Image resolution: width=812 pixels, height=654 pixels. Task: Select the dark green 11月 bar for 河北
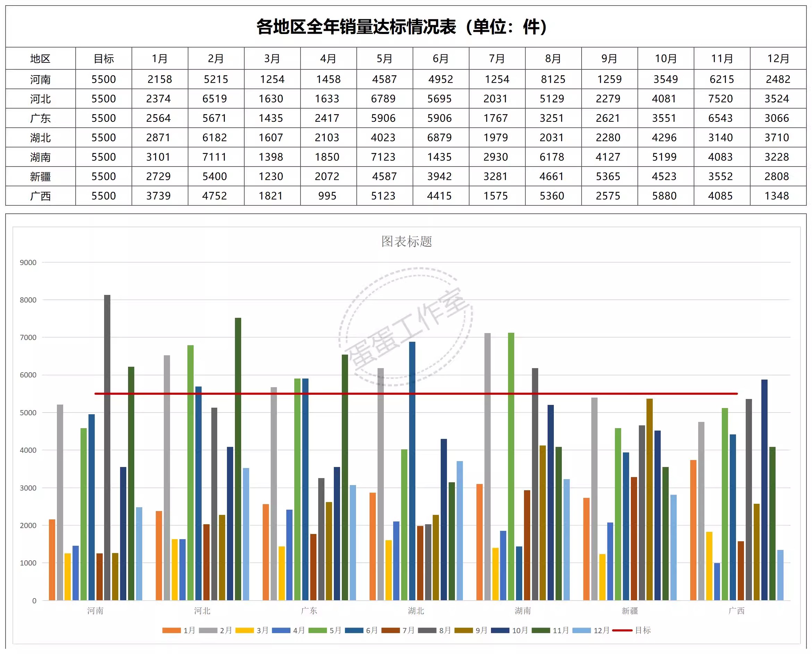(x=238, y=459)
